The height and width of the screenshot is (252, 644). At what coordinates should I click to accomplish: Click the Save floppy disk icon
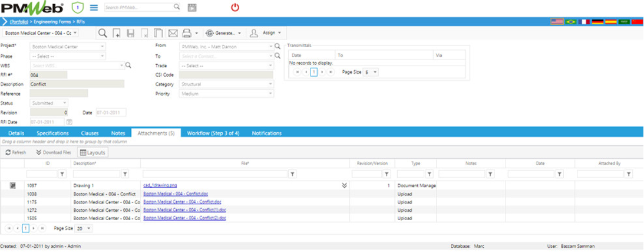(x=131, y=34)
